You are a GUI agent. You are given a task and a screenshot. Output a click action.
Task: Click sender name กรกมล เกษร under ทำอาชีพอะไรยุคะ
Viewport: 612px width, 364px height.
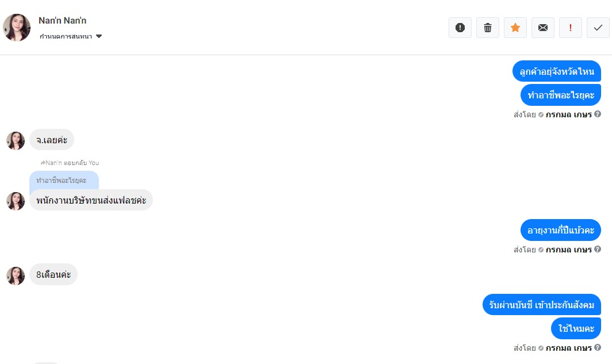pyautogui.click(x=568, y=114)
